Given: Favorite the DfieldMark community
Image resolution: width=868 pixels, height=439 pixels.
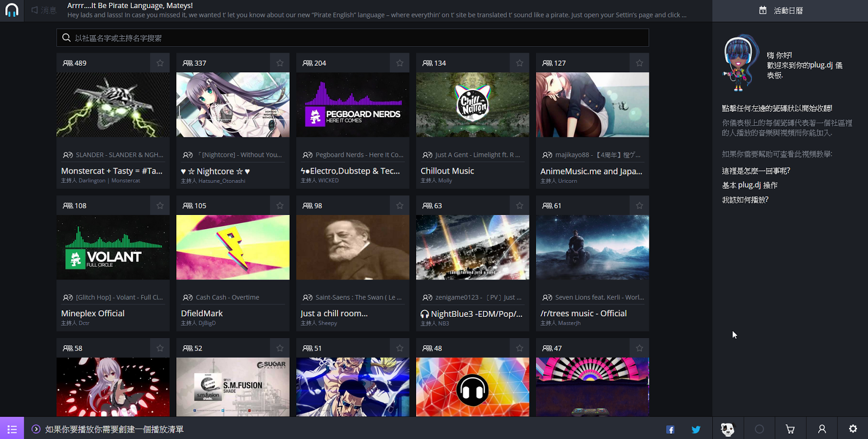Looking at the screenshot, I should pos(280,206).
